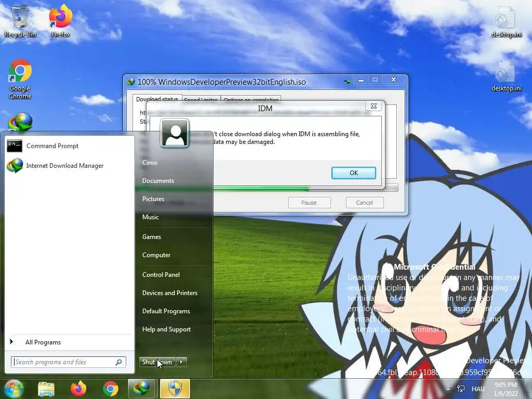This screenshot has width=532, height=399.
Task: Click the Show desktop strip at taskbar end
Action: 528,389
